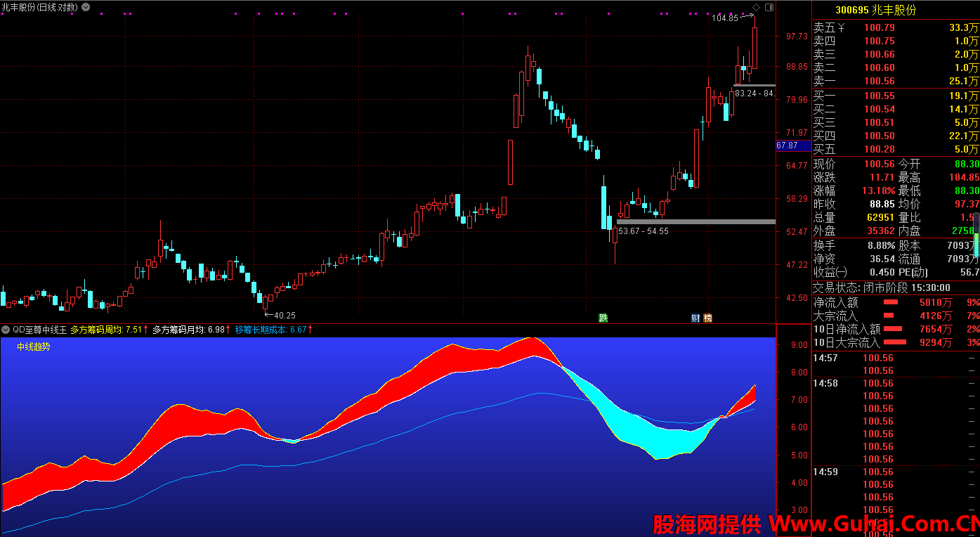Click the 昨收 value 88.85

(x=882, y=205)
